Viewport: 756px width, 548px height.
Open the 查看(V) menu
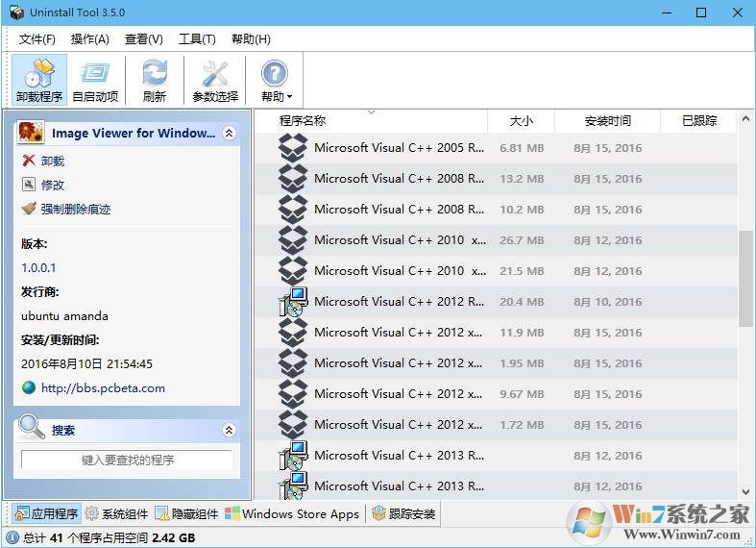coord(144,39)
